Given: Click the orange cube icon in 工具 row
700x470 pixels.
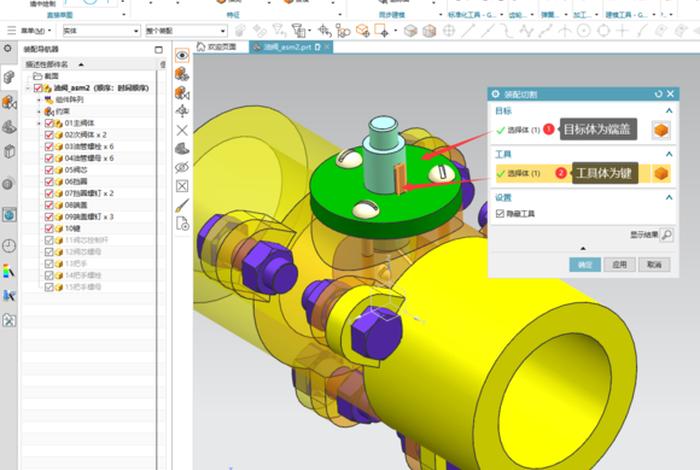Looking at the screenshot, I should point(660,173).
